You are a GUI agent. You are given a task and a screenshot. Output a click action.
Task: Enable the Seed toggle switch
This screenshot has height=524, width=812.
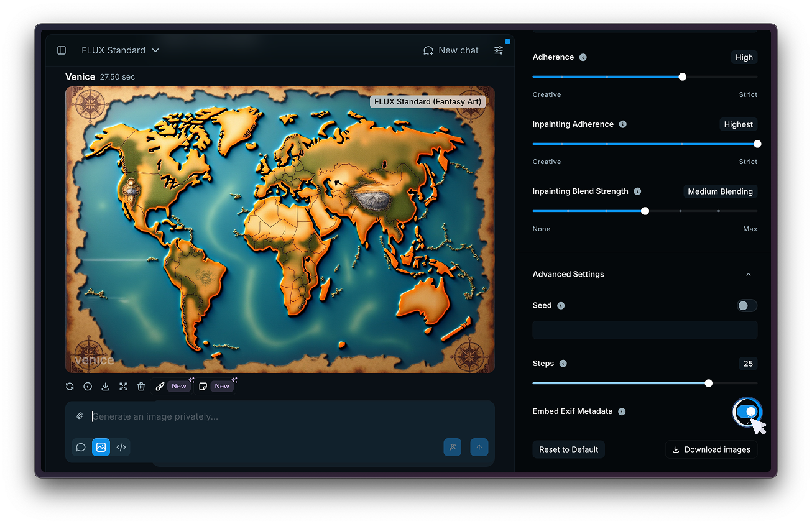coord(747,306)
